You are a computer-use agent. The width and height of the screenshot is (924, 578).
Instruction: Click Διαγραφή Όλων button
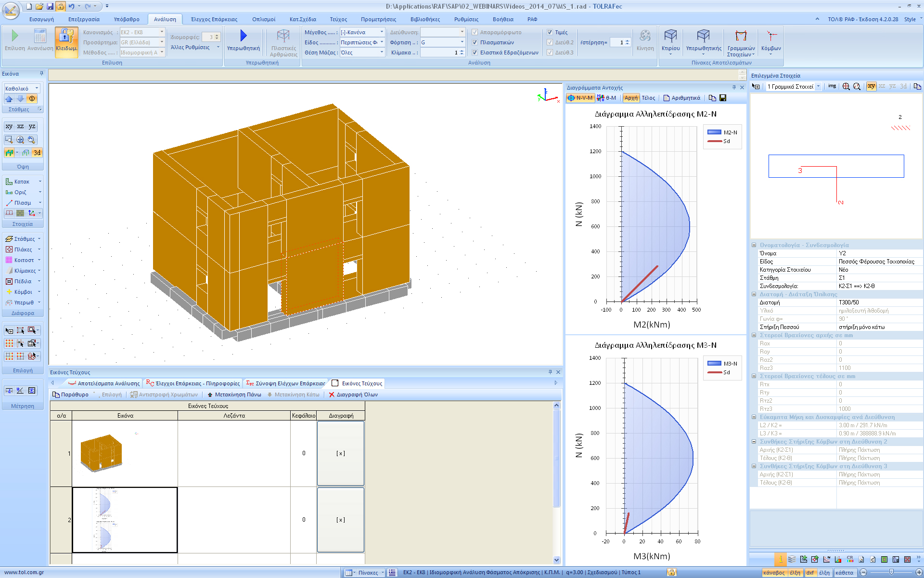tap(353, 394)
